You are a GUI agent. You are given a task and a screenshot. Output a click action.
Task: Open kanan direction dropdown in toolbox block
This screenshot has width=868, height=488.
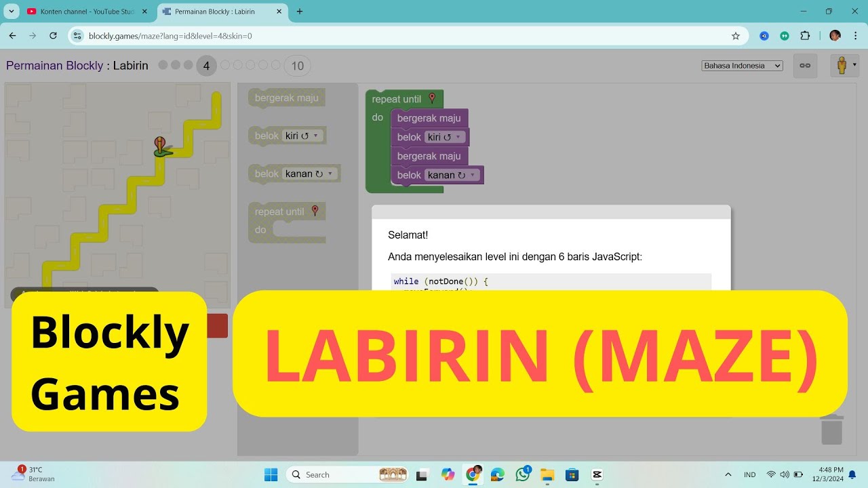tap(309, 174)
